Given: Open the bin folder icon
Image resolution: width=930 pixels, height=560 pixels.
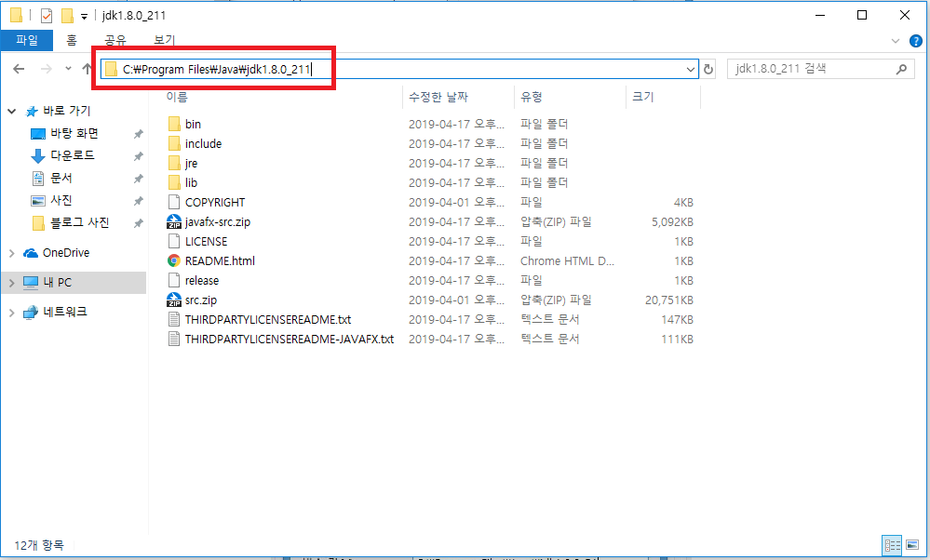Looking at the screenshot, I should tap(174, 124).
